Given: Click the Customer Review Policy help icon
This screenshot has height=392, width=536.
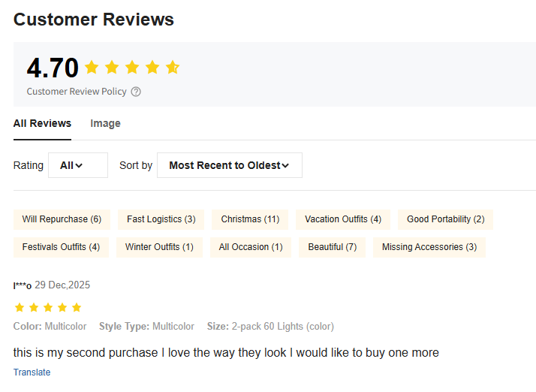Looking at the screenshot, I should coord(136,92).
